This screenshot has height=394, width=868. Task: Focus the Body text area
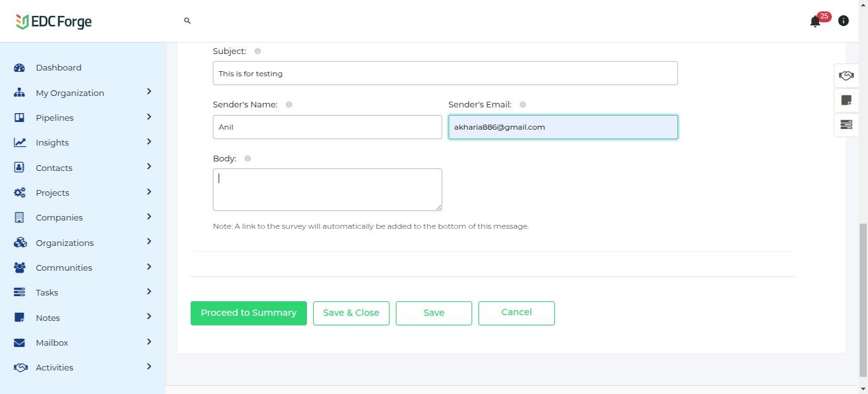(327, 189)
